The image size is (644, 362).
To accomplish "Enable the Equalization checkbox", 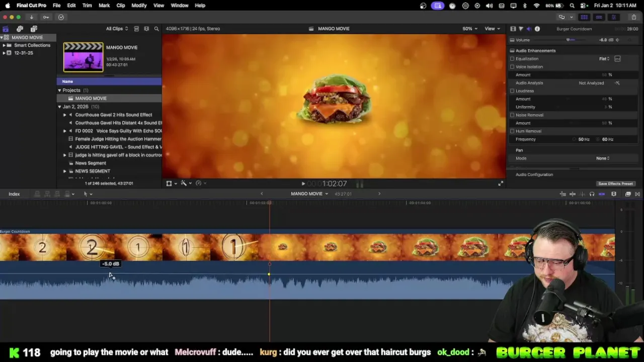I will tap(512, 59).
